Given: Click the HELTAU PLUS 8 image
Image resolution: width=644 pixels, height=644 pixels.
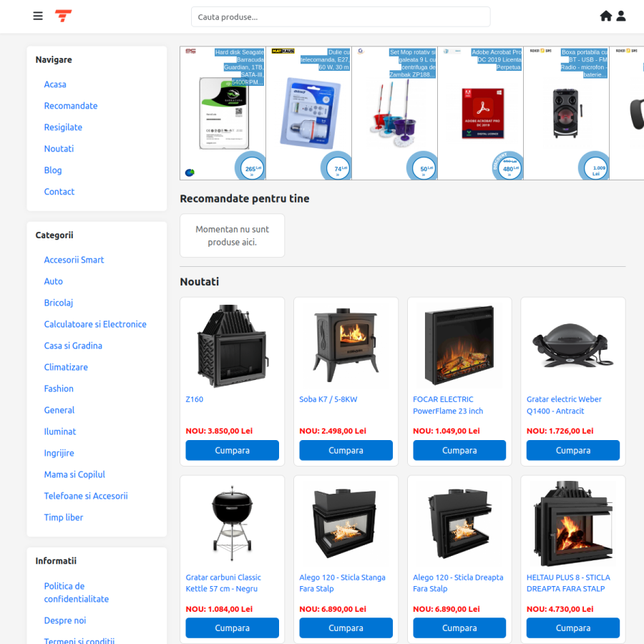Looking at the screenshot, I should [x=573, y=523].
